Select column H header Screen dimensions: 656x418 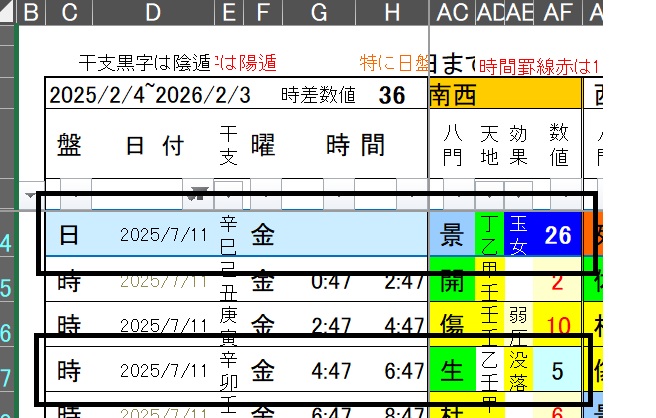point(390,12)
